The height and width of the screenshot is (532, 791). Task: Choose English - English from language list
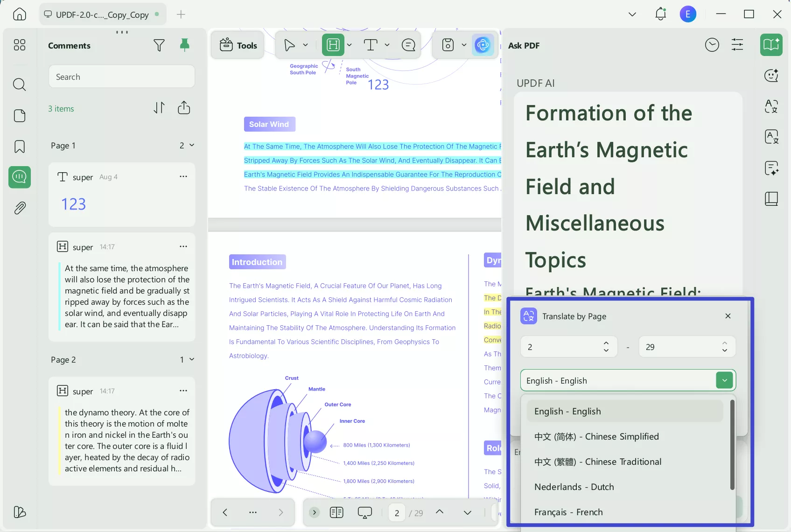(625, 411)
